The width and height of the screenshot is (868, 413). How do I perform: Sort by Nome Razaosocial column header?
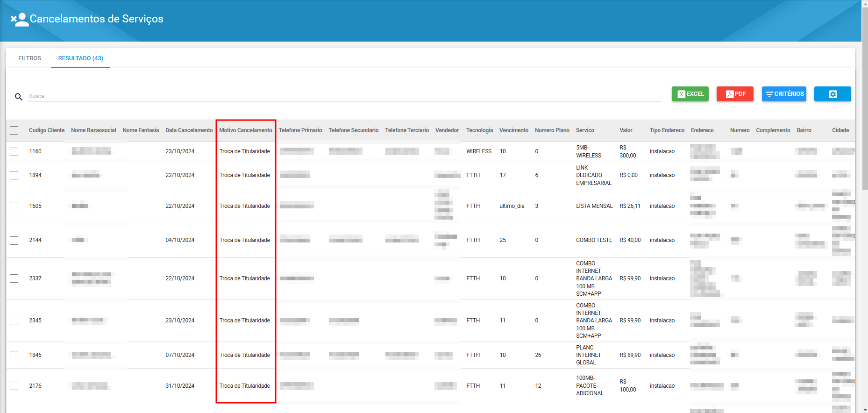click(x=93, y=130)
